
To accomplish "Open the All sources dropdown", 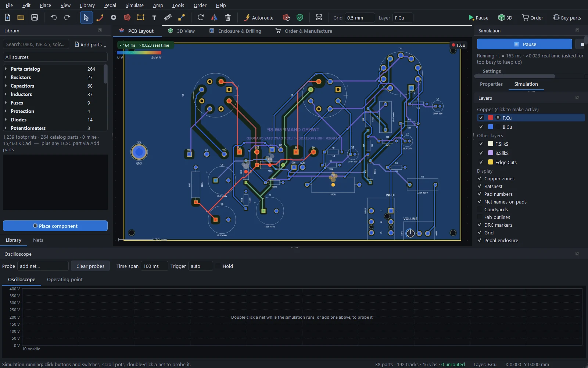I will click(55, 57).
